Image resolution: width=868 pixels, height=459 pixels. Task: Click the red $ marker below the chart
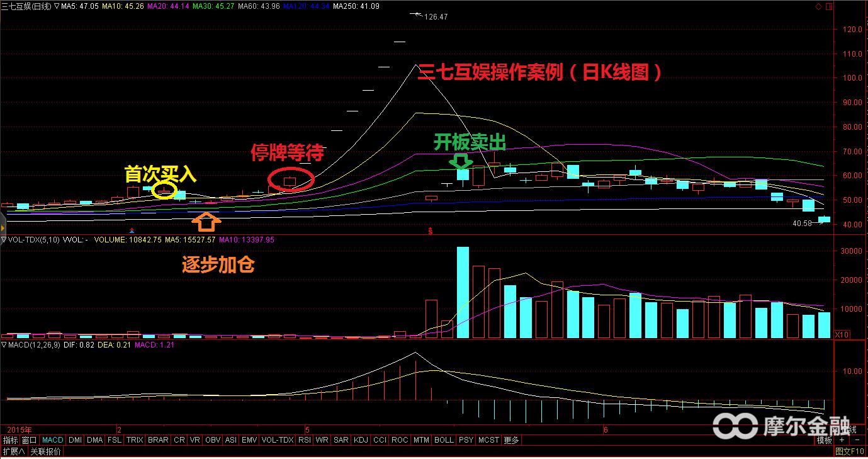tap(431, 231)
